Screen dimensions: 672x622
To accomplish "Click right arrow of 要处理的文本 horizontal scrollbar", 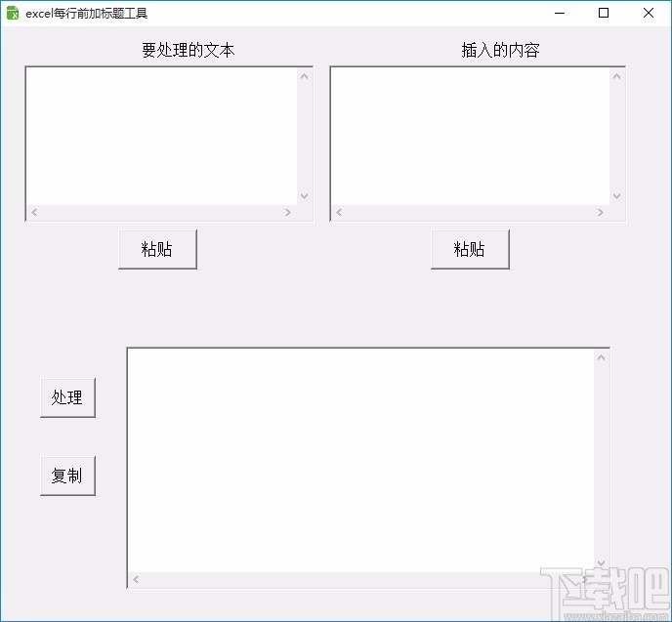I will coord(288,213).
